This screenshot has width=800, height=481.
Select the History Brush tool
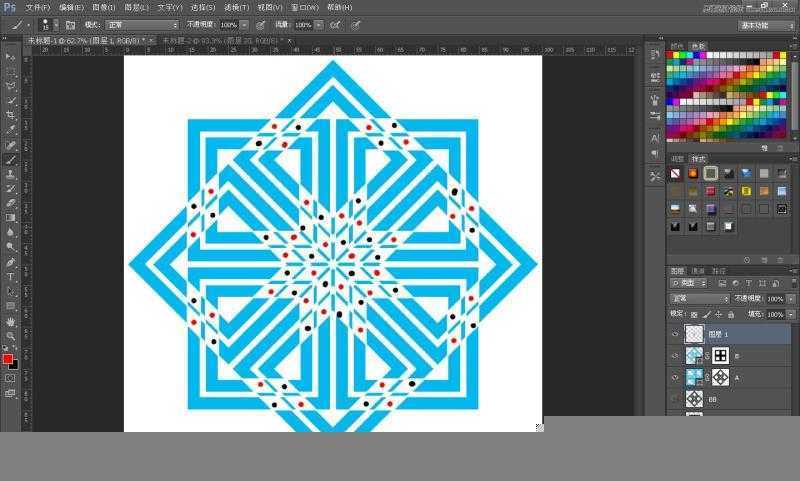[10, 189]
